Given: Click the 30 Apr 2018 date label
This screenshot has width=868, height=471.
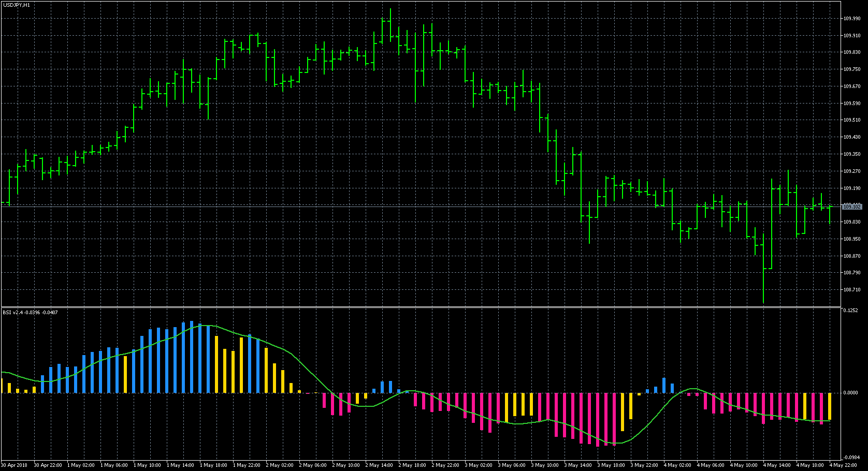Looking at the screenshot, I should pyautogui.click(x=15, y=465).
